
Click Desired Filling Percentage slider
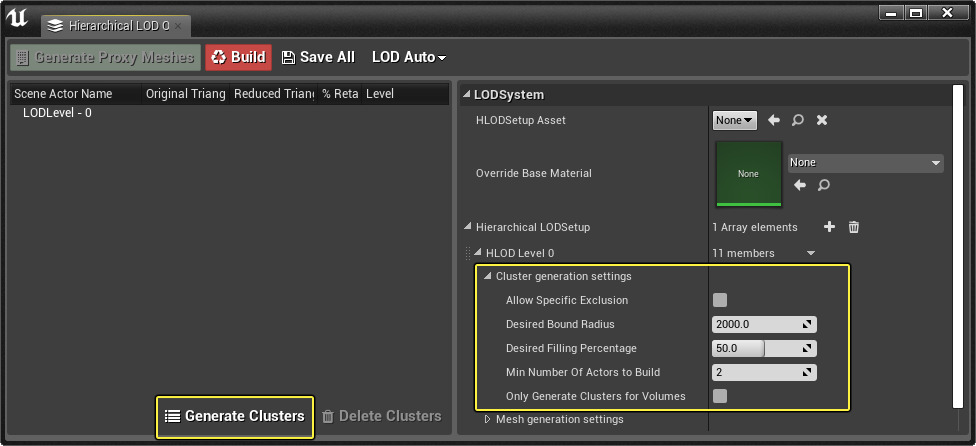[x=764, y=348]
